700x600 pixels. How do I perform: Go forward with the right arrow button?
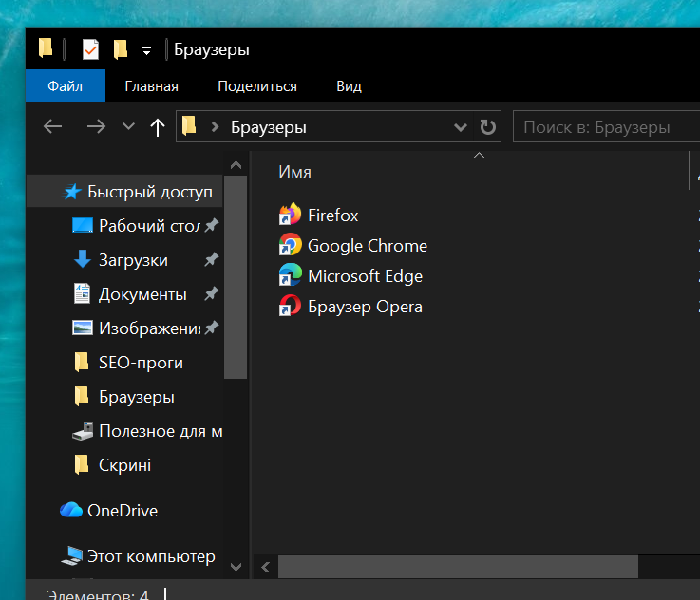click(96, 126)
